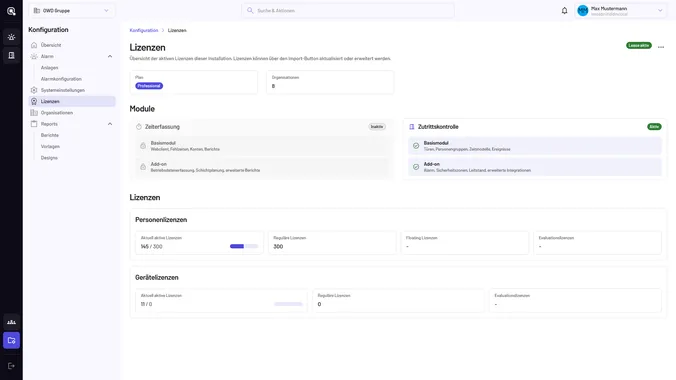Viewport: 676px width, 380px height.
Task: Click Evaluationslizenzen card under Personenlizenzen
Action: 597,242
